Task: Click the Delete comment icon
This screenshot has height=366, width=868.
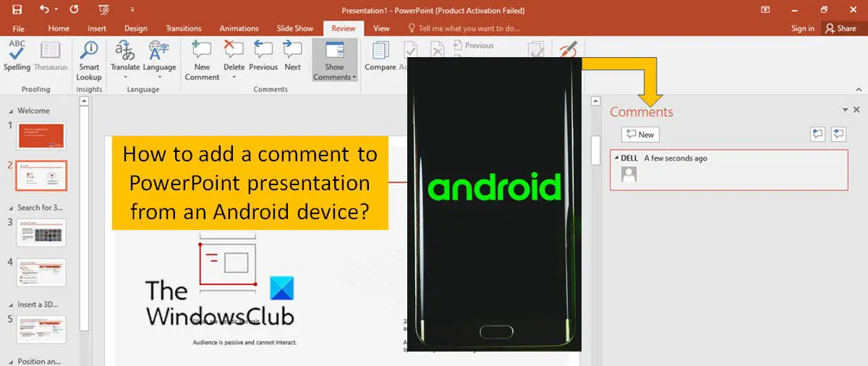Action: click(x=234, y=50)
